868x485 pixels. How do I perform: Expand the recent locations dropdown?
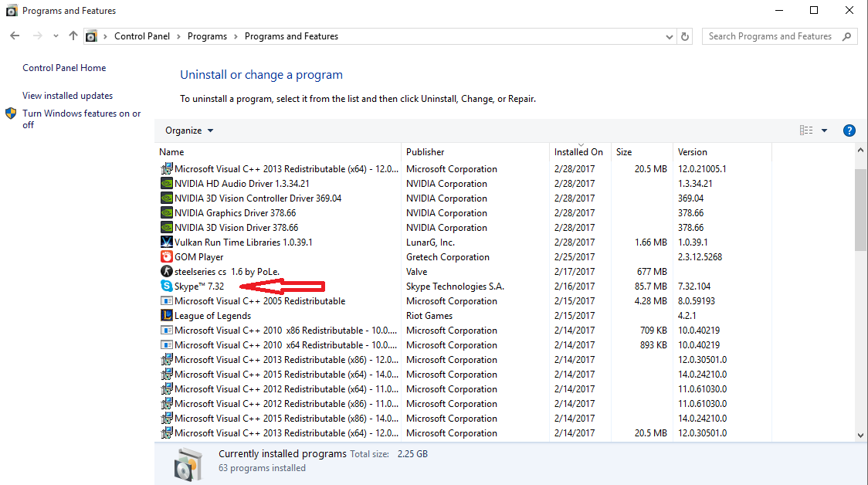point(56,36)
